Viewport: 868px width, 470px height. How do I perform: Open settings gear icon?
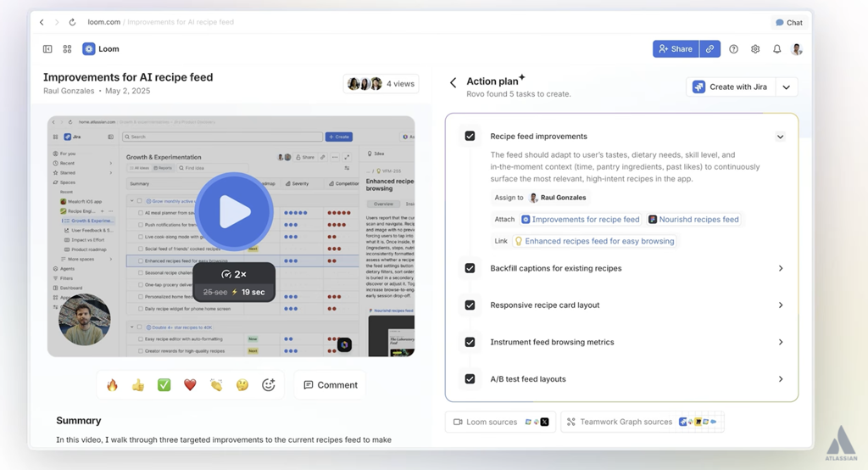pos(755,48)
